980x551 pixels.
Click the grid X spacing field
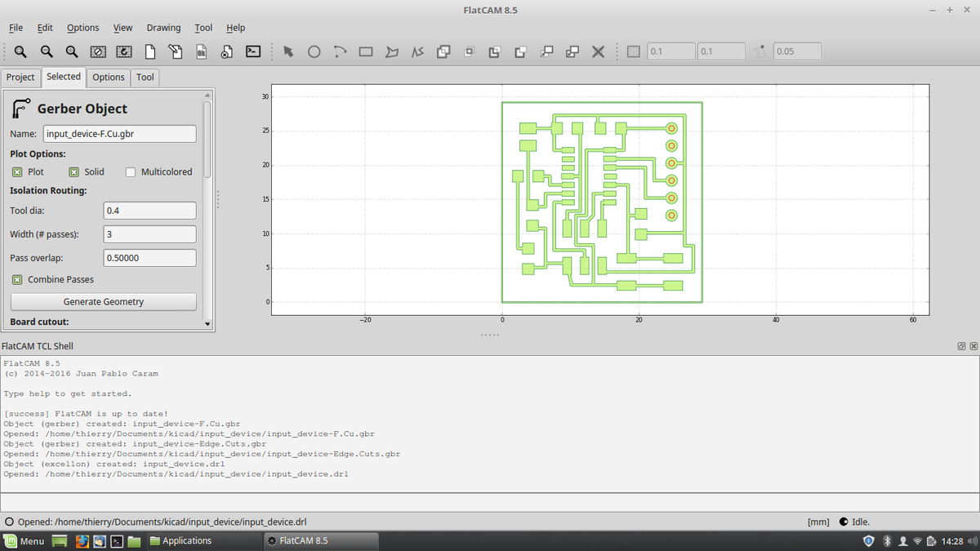tap(670, 51)
